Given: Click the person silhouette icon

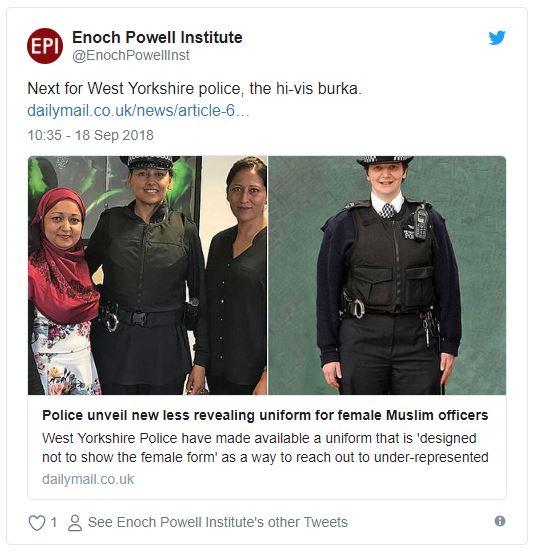Looking at the screenshot, I should 75,522.
